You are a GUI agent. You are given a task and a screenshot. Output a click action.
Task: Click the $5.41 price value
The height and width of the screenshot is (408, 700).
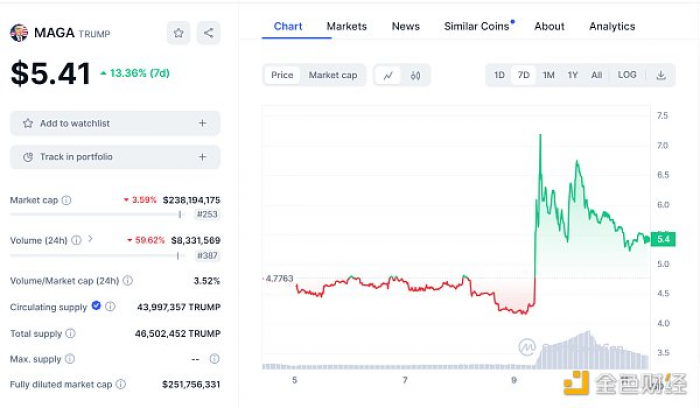coord(50,74)
